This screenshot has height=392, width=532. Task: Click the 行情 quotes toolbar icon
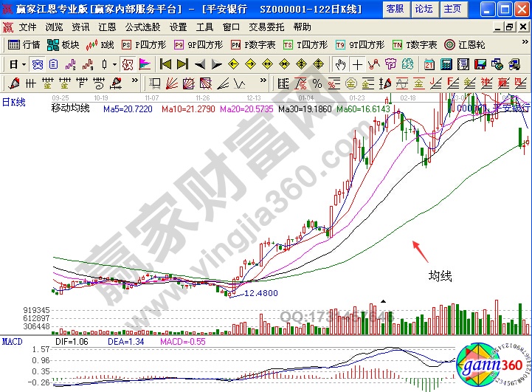click(24, 45)
